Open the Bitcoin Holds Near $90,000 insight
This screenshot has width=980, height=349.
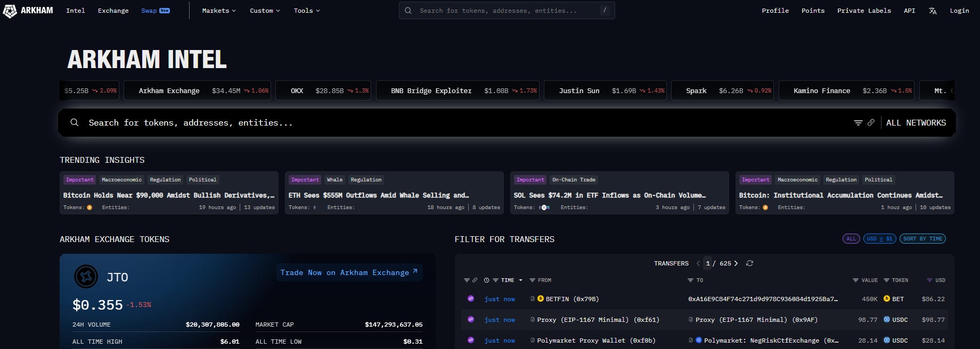pos(169,193)
